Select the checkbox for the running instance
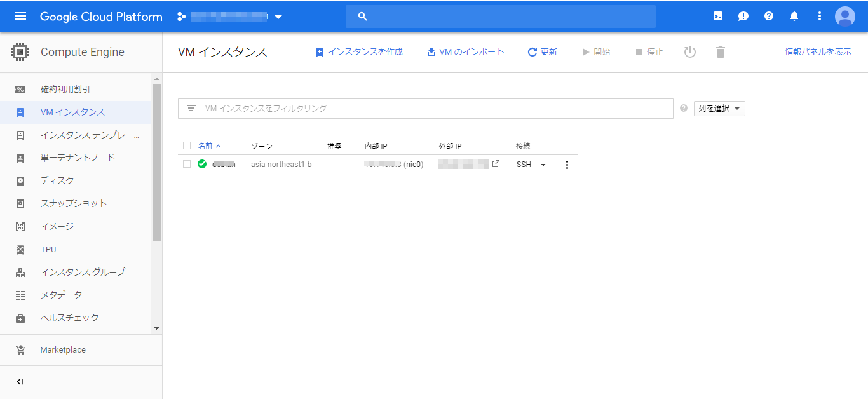 point(187,164)
